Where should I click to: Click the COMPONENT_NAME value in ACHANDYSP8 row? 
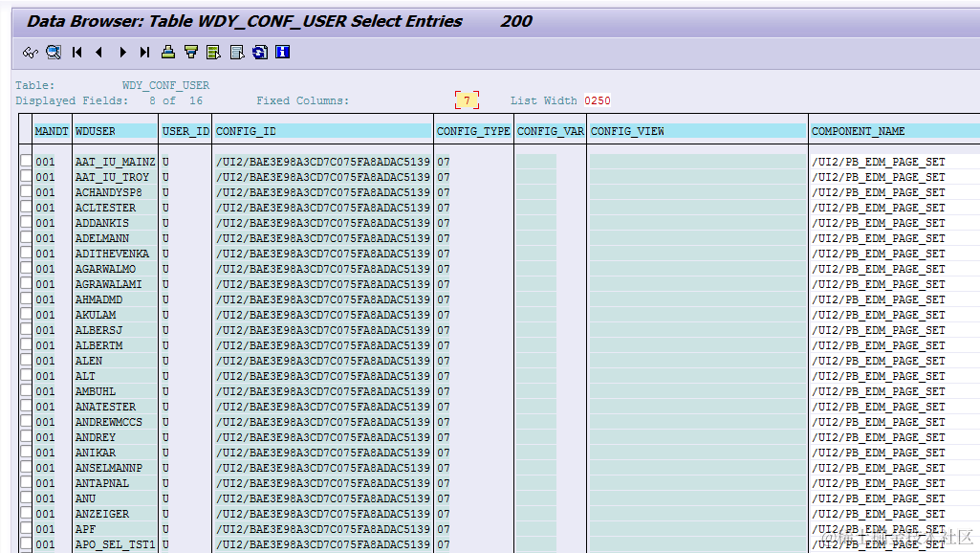pos(879,192)
